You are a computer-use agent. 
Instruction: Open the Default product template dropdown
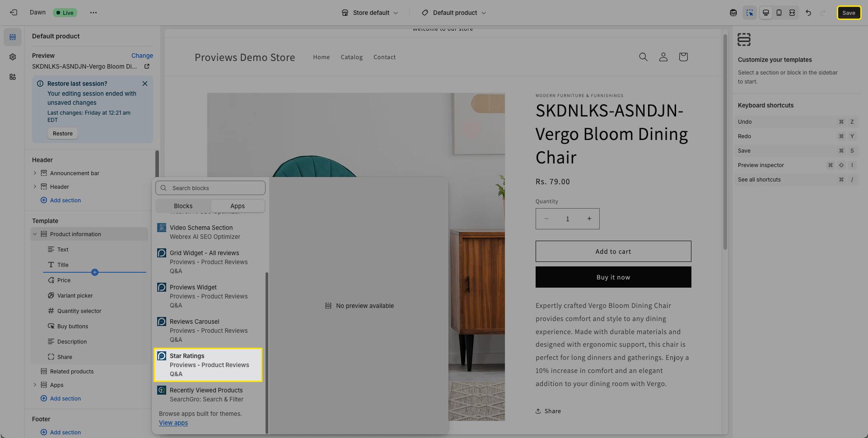pyautogui.click(x=454, y=13)
